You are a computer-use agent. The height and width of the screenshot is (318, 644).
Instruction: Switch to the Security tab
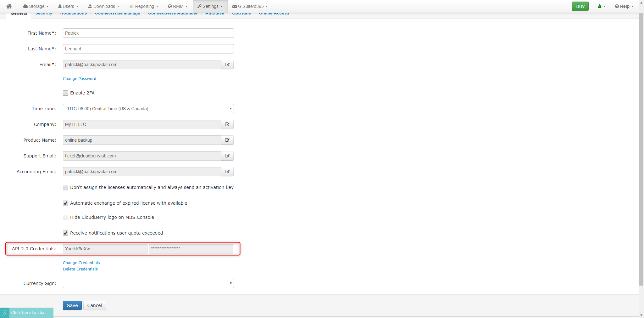[x=43, y=13]
